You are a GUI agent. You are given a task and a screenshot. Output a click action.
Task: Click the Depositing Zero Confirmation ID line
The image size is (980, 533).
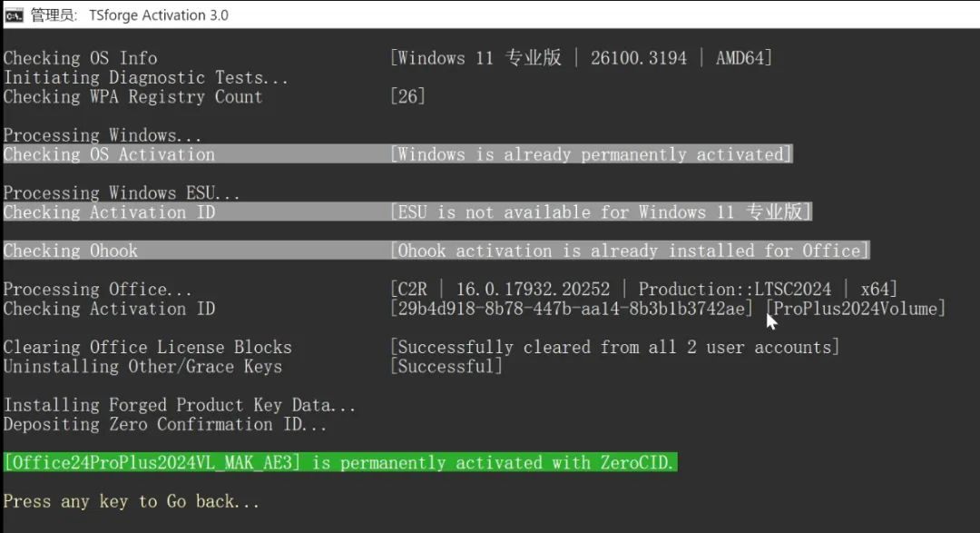pos(165,424)
